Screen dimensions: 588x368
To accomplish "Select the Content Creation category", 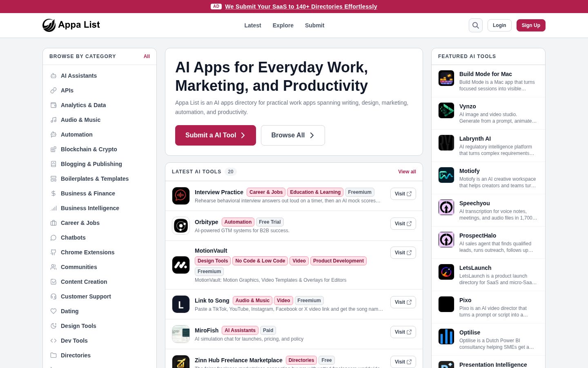I will pos(100,282).
